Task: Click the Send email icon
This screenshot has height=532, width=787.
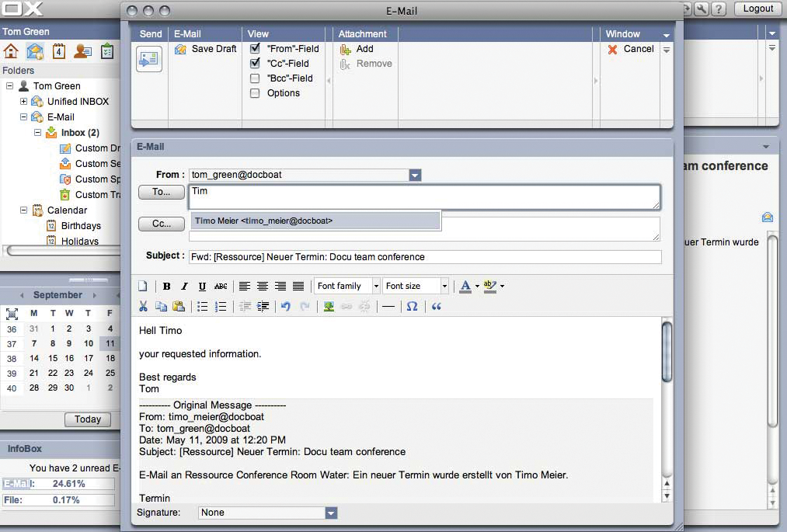Action: pos(148,59)
